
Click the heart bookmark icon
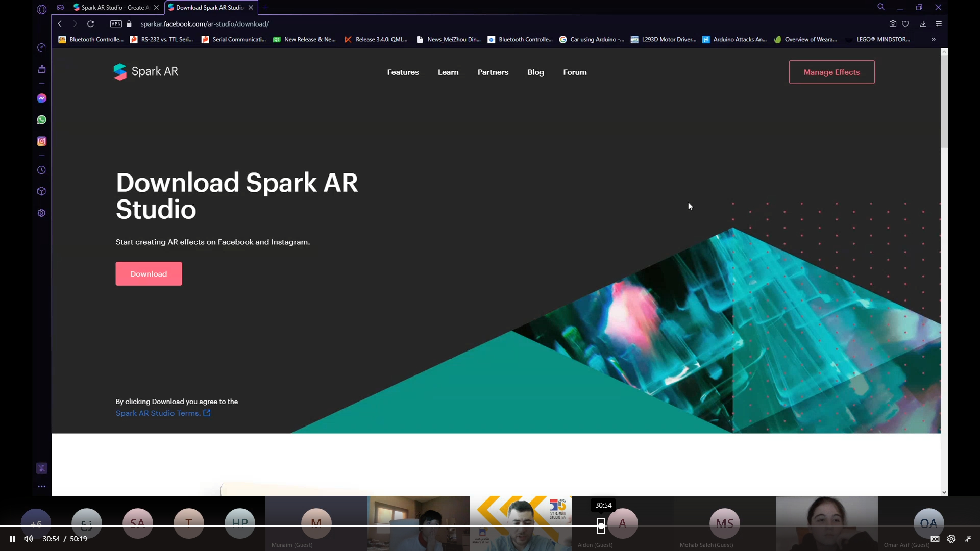[x=905, y=24]
